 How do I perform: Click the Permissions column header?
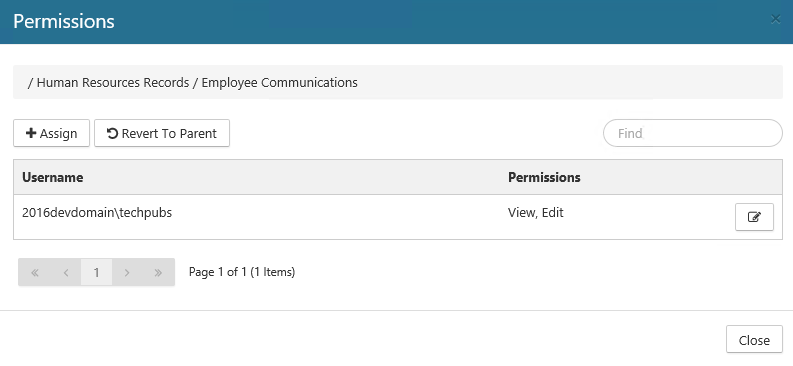coord(544,177)
